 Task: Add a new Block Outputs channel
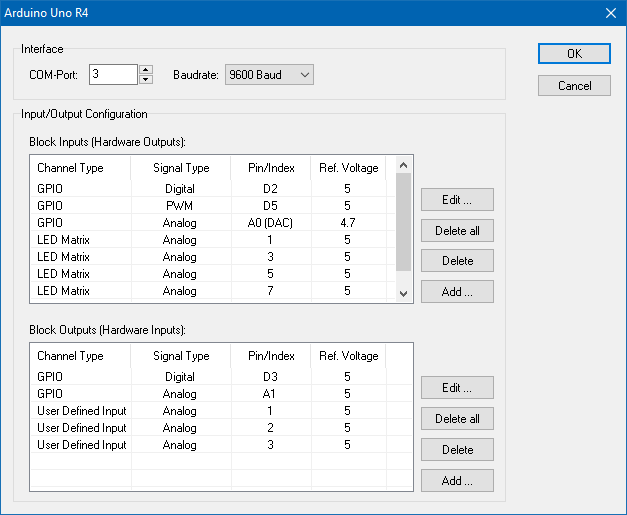click(x=457, y=481)
